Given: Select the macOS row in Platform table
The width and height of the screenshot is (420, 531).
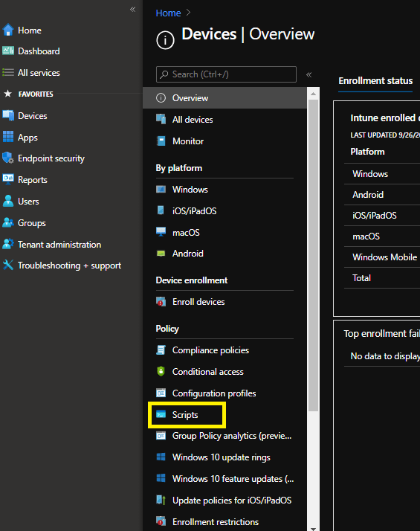Looking at the screenshot, I should (x=382, y=236).
